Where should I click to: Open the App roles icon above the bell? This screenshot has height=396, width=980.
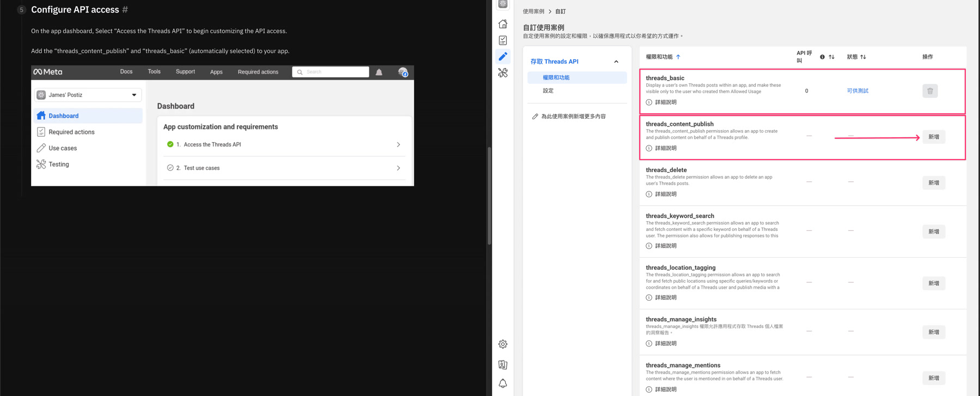pyautogui.click(x=503, y=364)
